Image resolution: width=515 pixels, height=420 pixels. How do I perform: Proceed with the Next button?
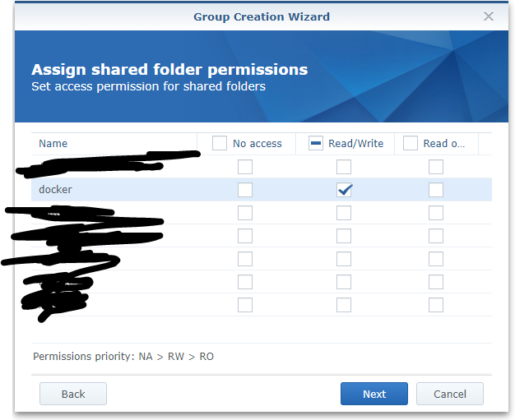coord(374,394)
